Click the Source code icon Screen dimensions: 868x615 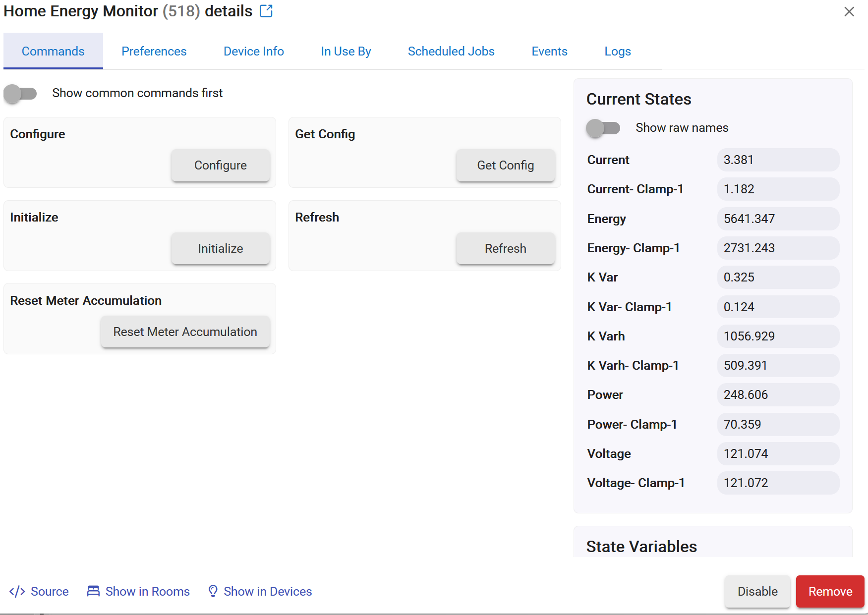(x=17, y=591)
